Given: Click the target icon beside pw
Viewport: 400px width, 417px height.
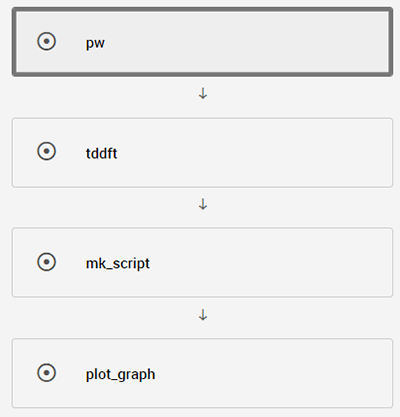Looking at the screenshot, I should [x=46, y=41].
